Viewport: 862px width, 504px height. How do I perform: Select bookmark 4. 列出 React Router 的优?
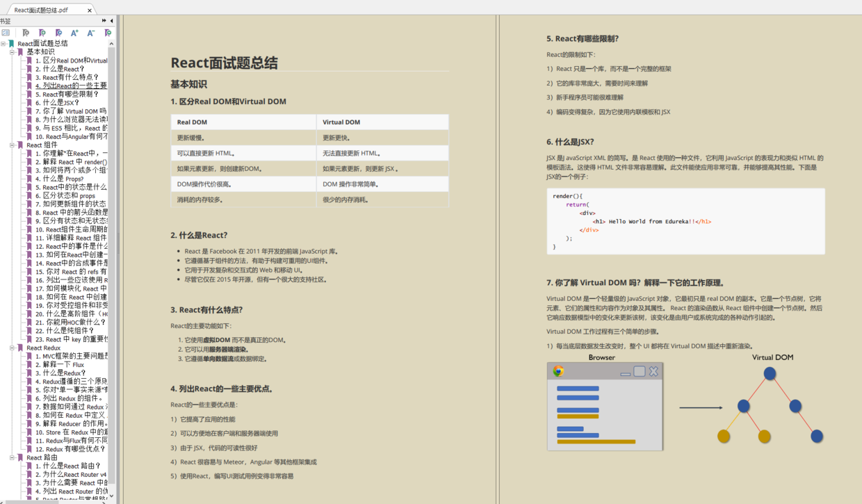72,491
